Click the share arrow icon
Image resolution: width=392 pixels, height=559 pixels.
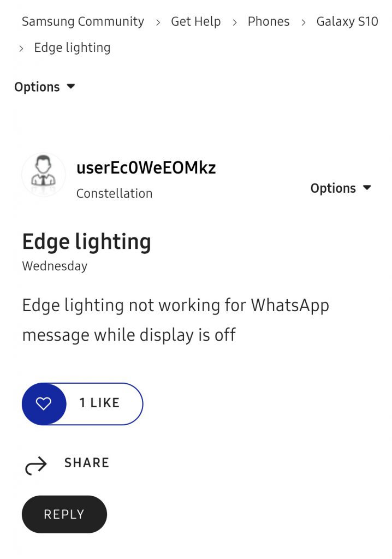tap(36, 466)
